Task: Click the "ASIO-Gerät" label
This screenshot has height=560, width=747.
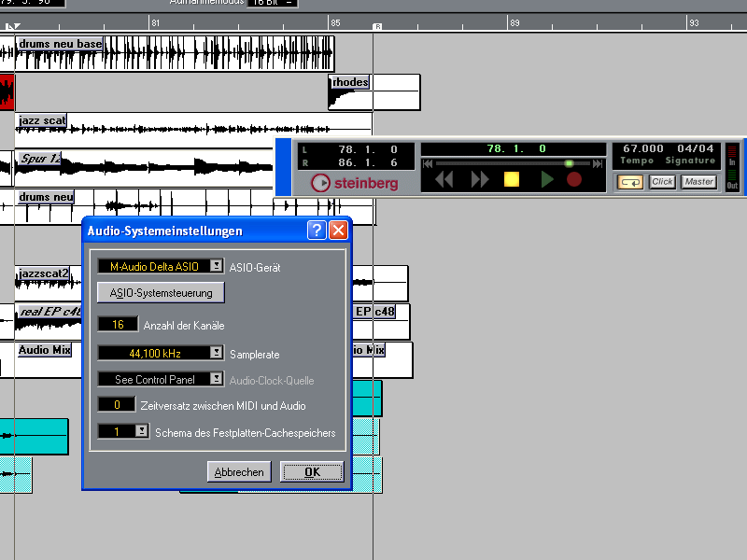Action: [x=255, y=268]
